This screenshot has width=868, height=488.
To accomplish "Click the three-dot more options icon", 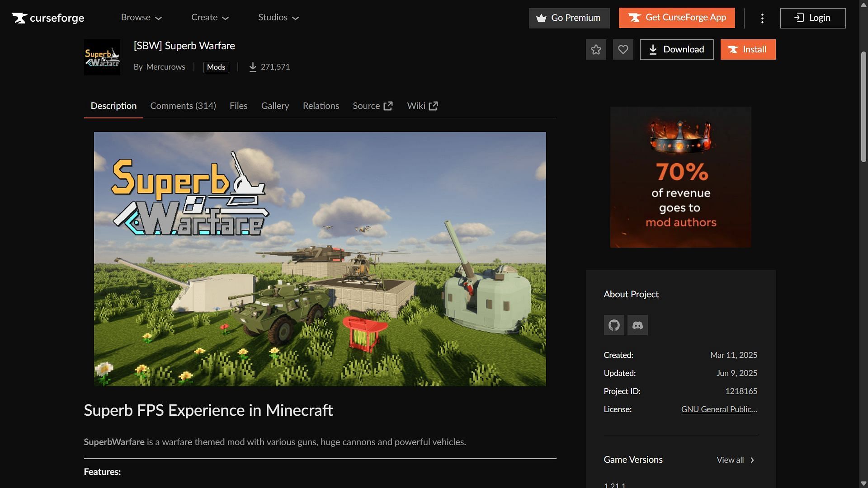I will 762,18.
